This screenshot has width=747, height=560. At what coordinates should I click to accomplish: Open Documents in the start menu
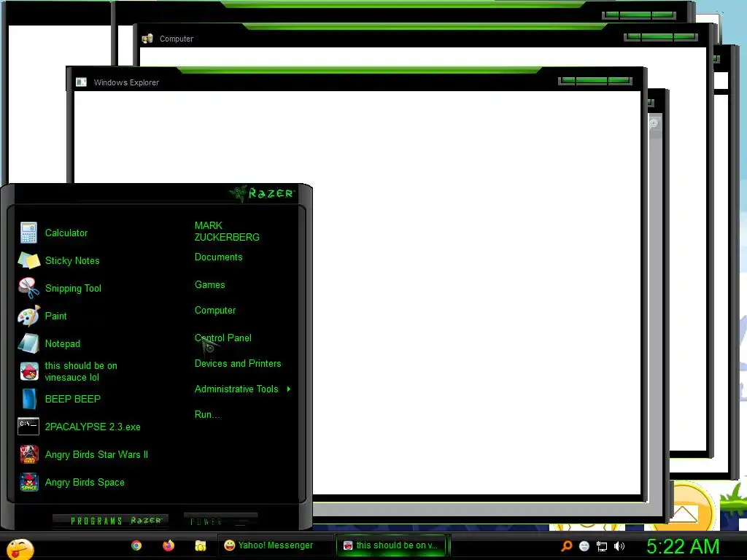pos(219,257)
